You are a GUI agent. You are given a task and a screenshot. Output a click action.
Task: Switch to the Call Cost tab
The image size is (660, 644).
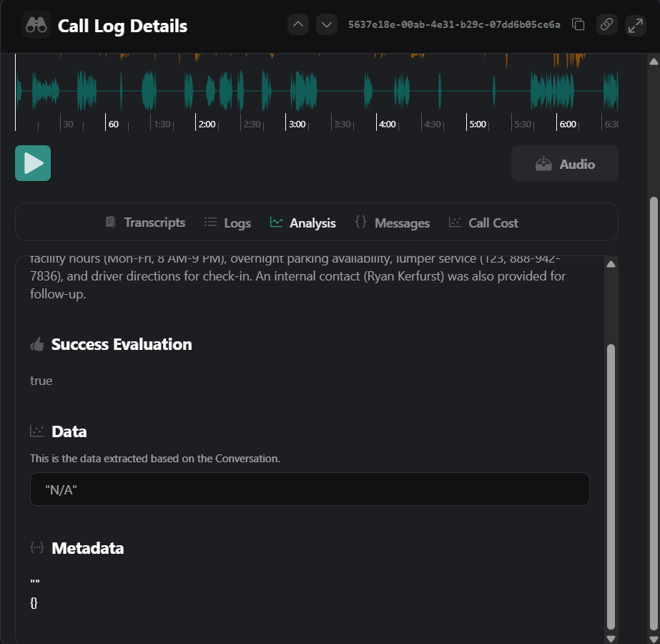click(x=483, y=223)
